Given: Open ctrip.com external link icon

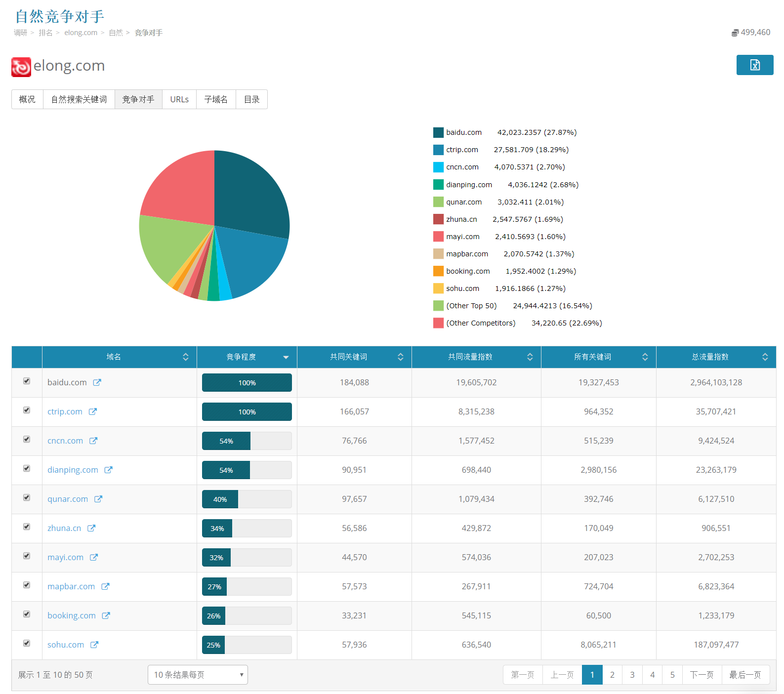Looking at the screenshot, I should [x=93, y=411].
